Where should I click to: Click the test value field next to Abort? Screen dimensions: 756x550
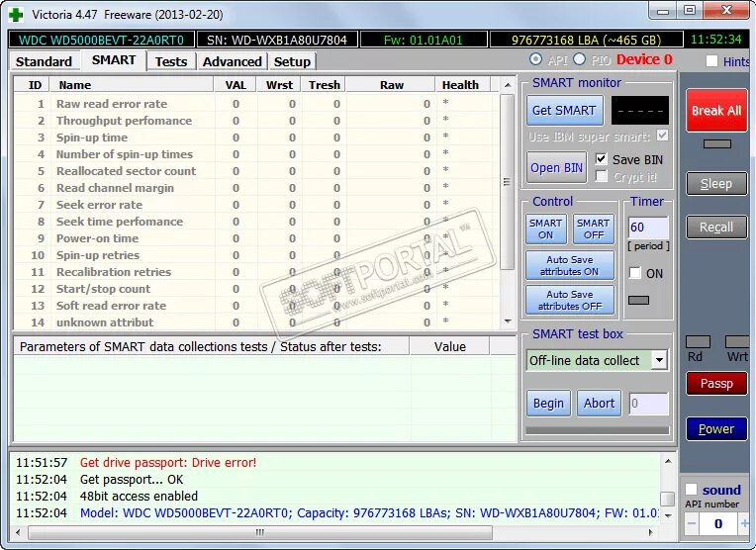pos(648,403)
